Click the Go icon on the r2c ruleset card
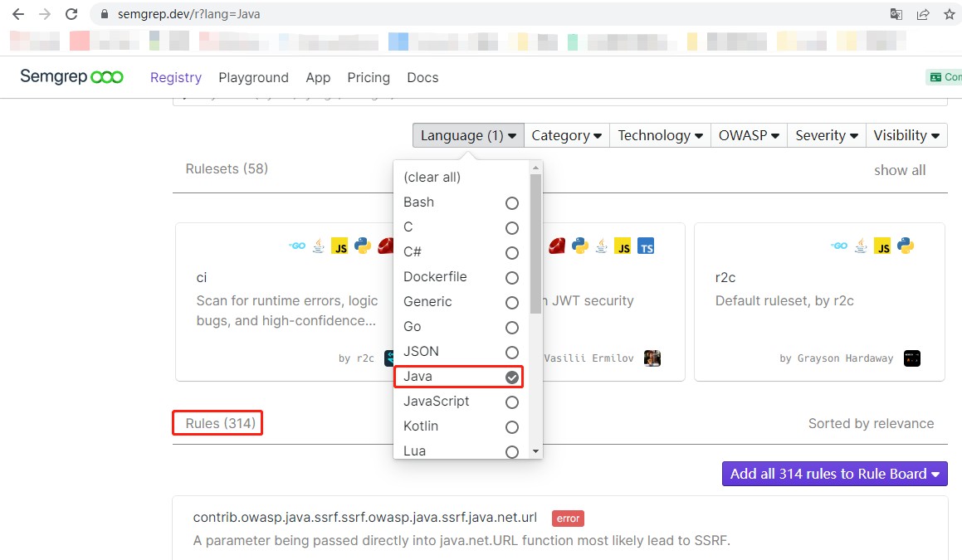This screenshot has width=962, height=560. [x=839, y=246]
